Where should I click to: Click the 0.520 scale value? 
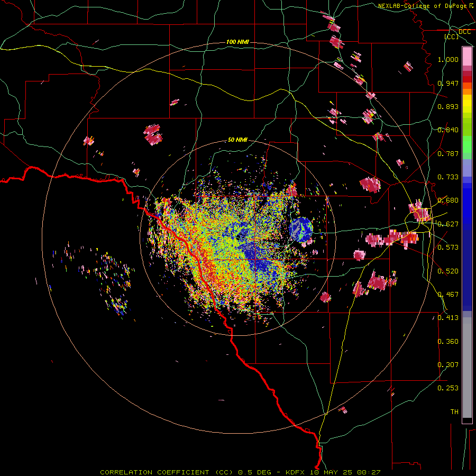pos(448,271)
